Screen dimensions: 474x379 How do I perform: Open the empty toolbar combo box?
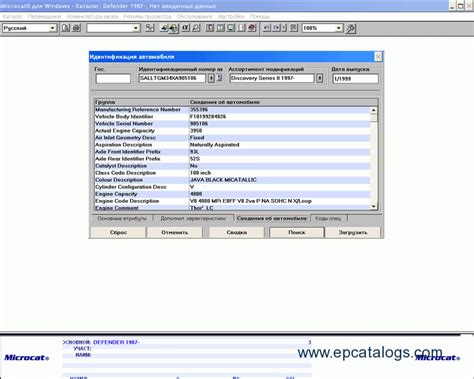pyautogui.click(x=136, y=28)
